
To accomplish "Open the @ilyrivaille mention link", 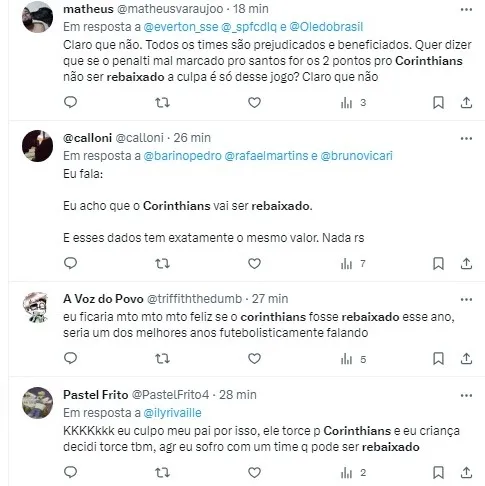I will 172,413.
